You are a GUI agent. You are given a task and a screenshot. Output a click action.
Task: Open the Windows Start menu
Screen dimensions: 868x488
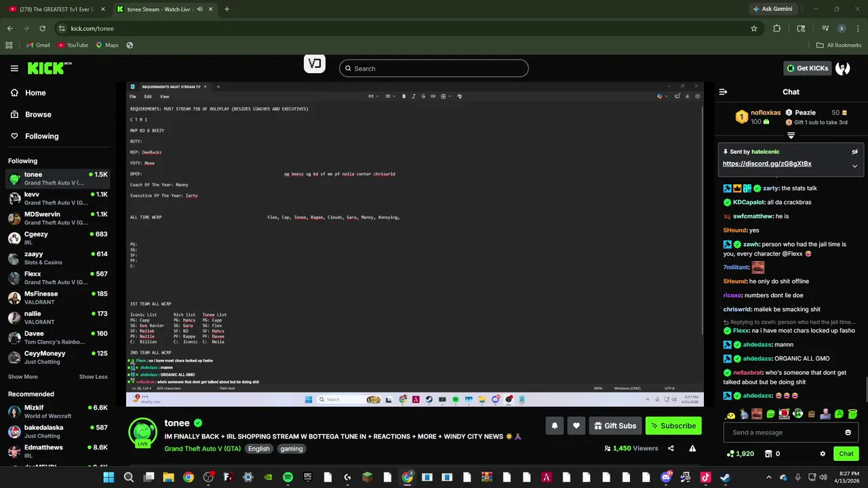pyautogui.click(x=108, y=477)
